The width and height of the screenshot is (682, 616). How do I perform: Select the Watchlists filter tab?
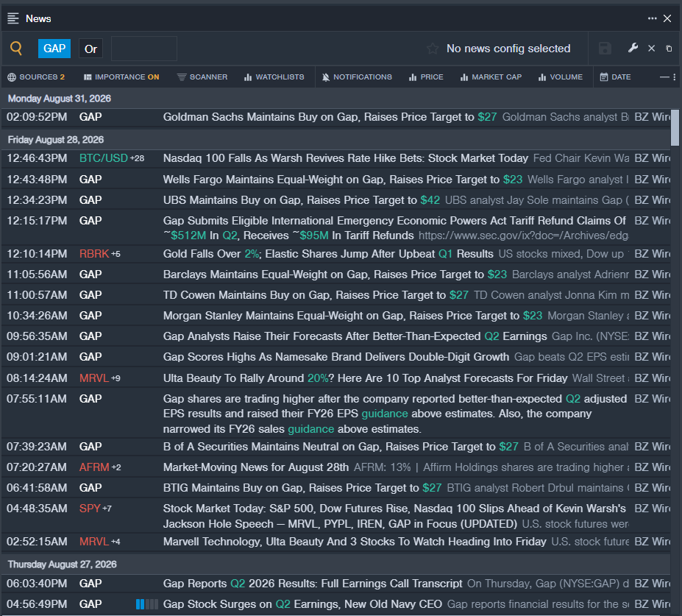pos(274,77)
